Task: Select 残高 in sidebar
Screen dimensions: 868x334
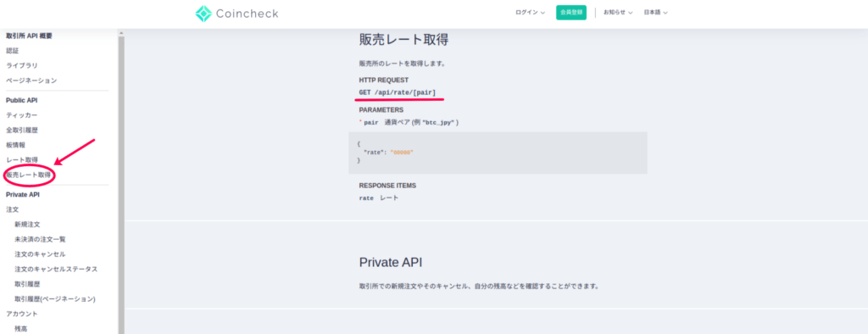Action: pos(20,328)
